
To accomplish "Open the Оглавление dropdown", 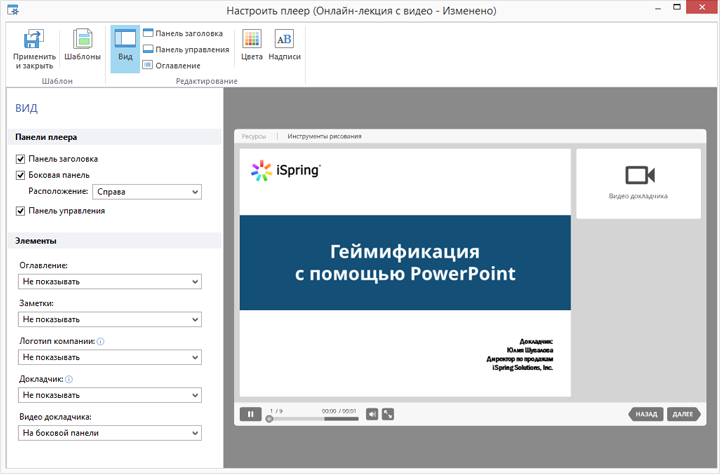I will coord(110,282).
